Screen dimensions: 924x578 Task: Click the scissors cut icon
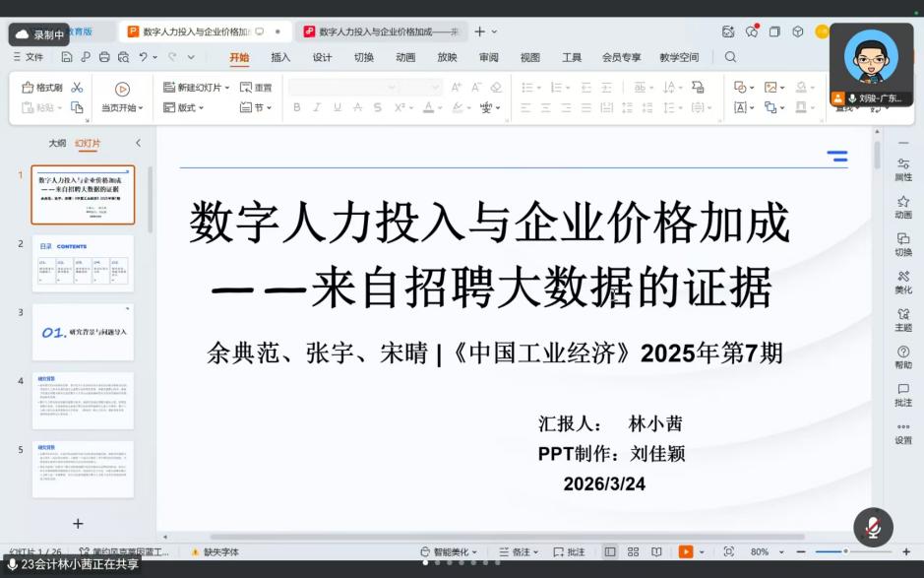click(78, 88)
